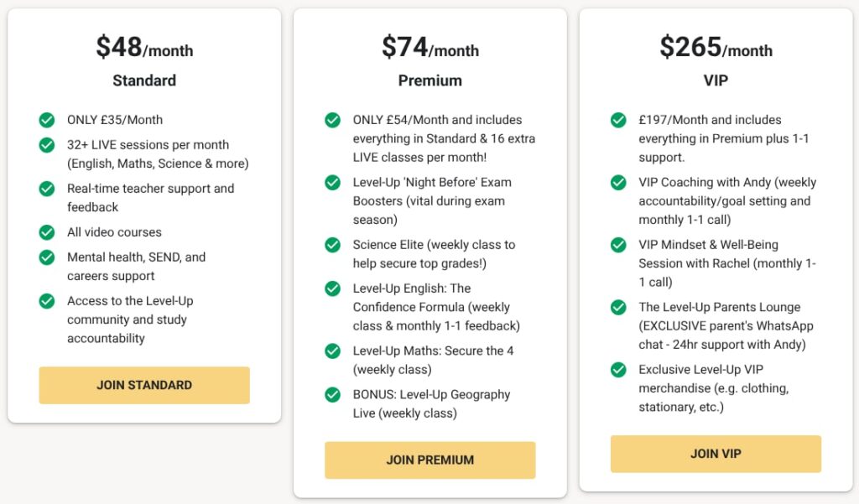Click checkmark next to Level-Up Parents Lounge

coord(618,307)
